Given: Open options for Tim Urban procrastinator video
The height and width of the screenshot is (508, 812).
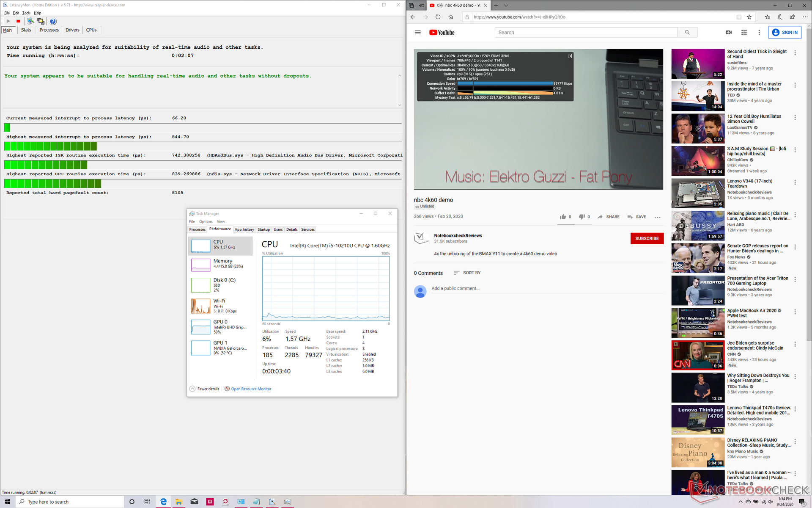Looking at the screenshot, I should (x=795, y=85).
